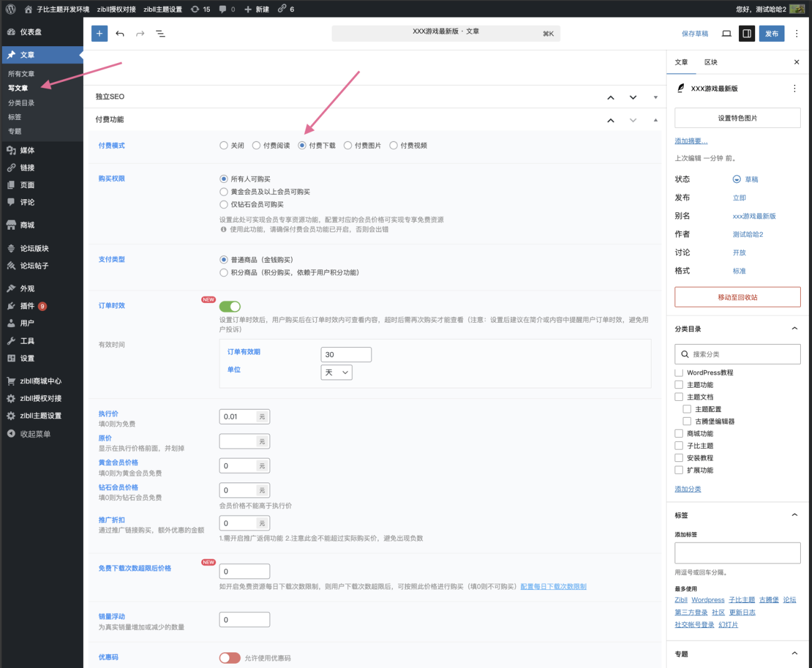Click the blue plus block inserter icon
The image size is (812, 668).
[x=99, y=34]
